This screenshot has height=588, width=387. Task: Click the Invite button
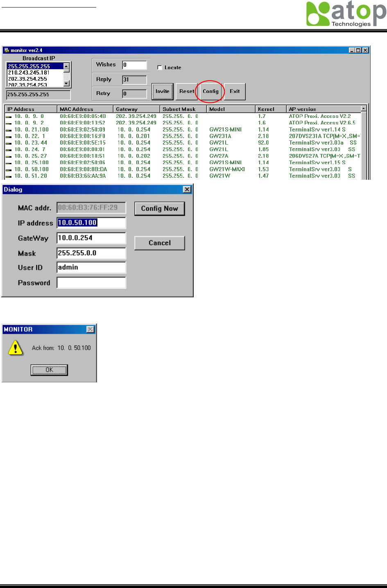(162, 92)
